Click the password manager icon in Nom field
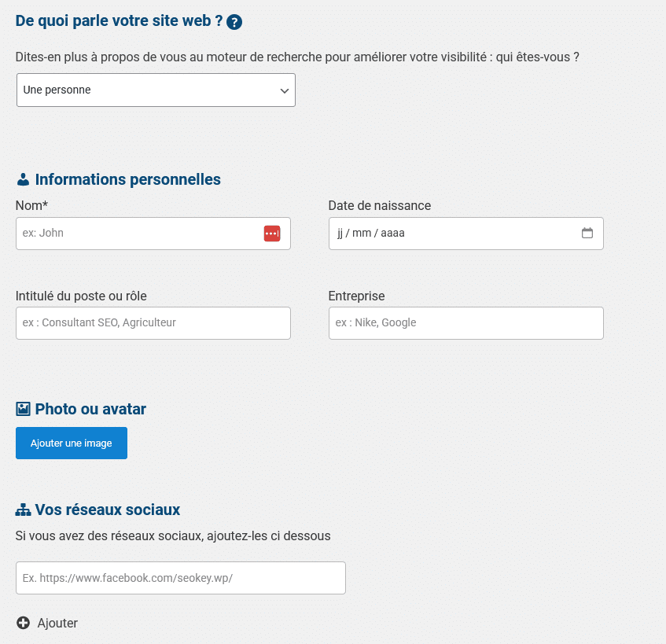 pyautogui.click(x=271, y=234)
